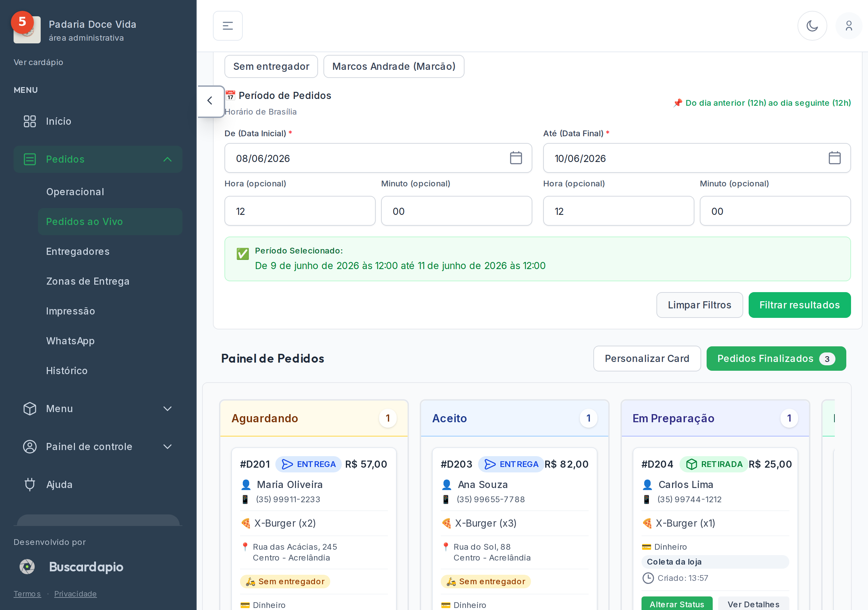
Task: Open the user profile icon
Action: 849,26
